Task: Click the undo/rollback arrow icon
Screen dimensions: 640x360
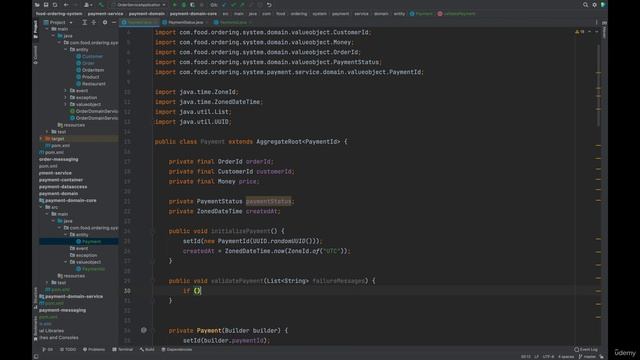Action: 269,5
